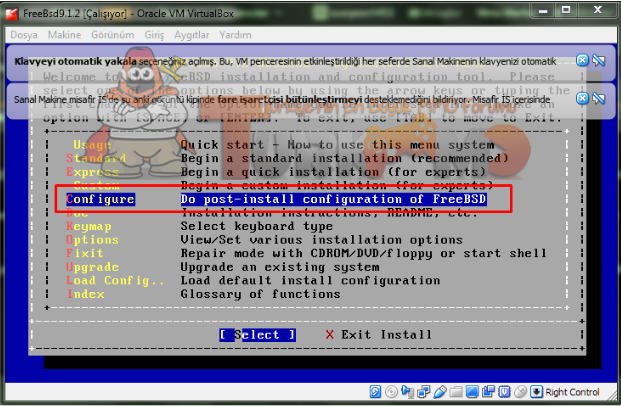Image resolution: width=621 pixels, height=406 pixels.
Task: Select the Fixit repair mode entry
Action: (x=85, y=253)
